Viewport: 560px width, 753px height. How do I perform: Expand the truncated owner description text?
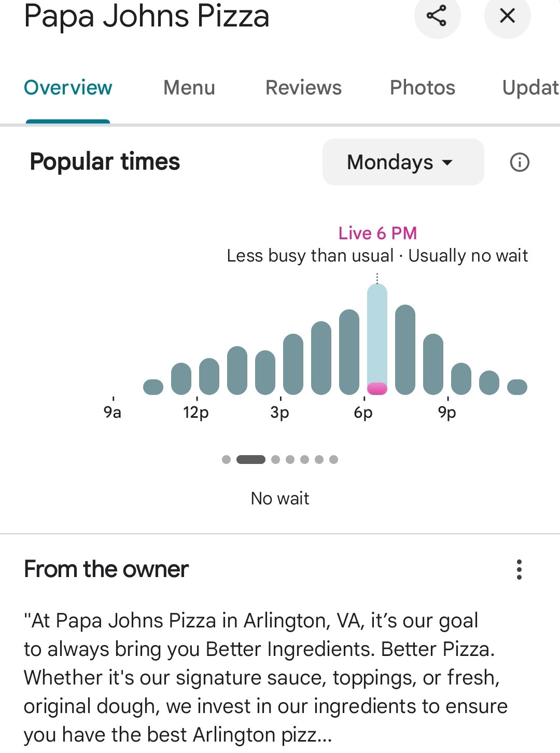pos(265,677)
